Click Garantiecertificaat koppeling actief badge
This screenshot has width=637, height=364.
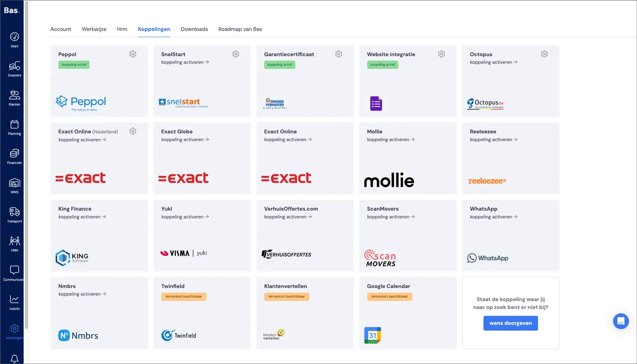280,65
